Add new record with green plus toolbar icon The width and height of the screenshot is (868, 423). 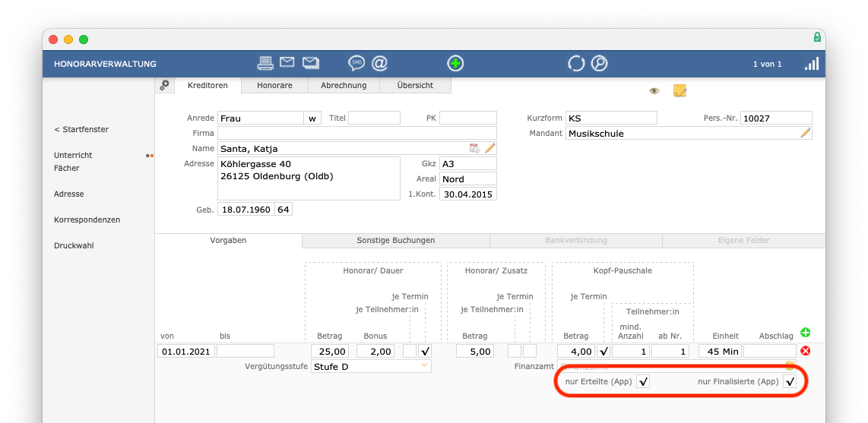coord(455,64)
